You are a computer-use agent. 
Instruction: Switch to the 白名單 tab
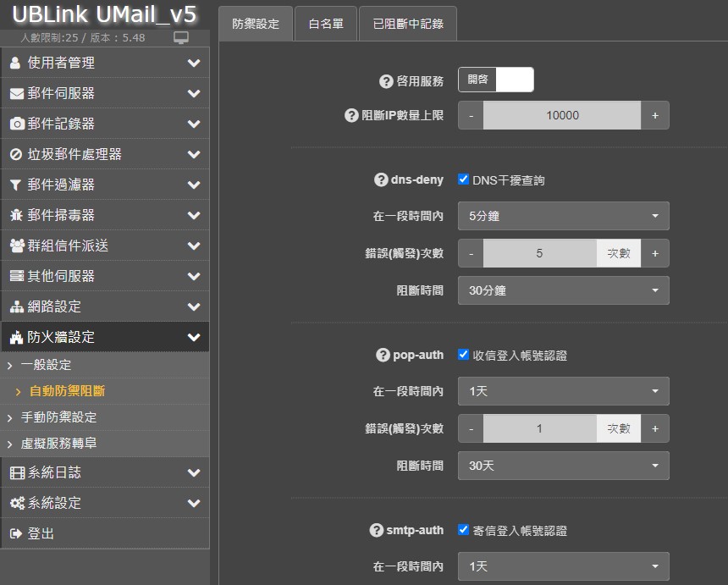[x=326, y=24]
